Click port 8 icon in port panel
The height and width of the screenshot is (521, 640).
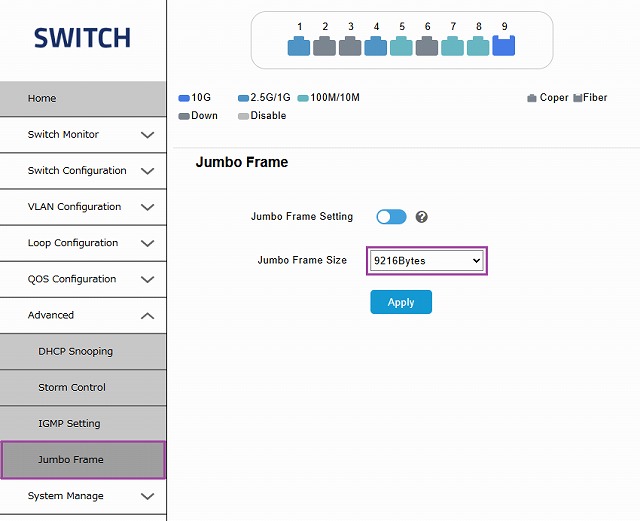(x=478, y=45)
